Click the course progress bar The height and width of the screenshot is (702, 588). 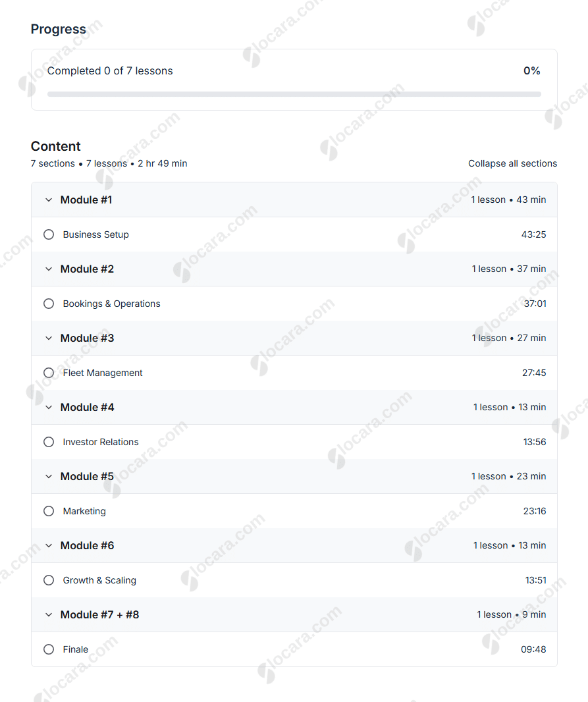click(294, 94)
